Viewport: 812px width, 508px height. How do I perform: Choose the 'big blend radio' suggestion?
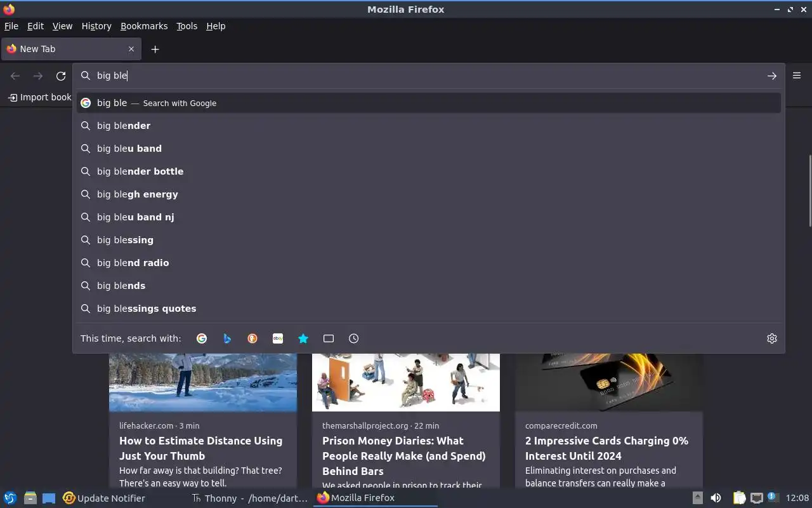point(429,263)
